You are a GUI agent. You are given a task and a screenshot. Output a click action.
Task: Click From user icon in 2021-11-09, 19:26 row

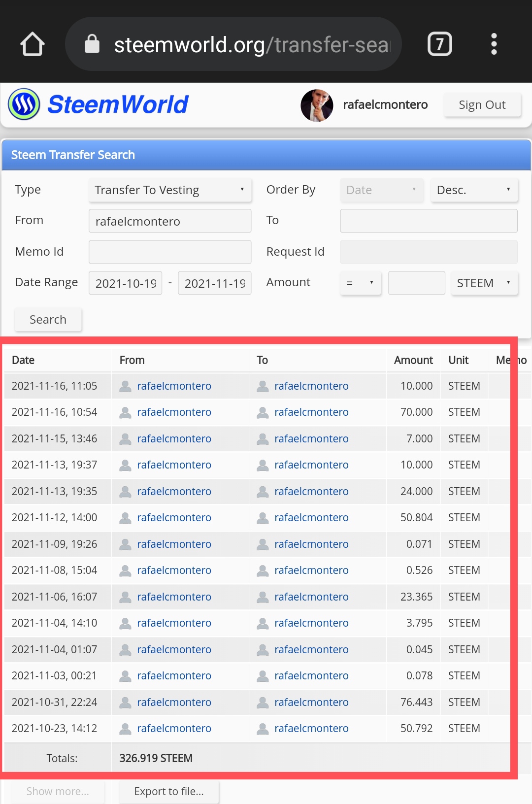(126, 544)
